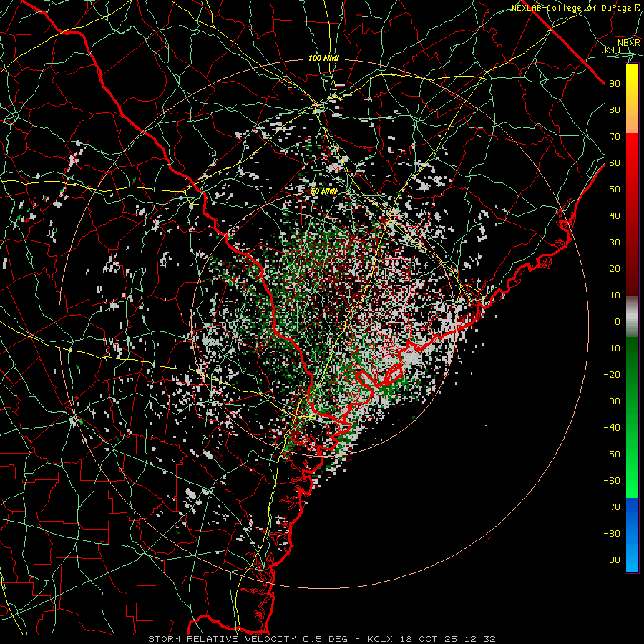Image resolution: width=644 pixels, height=644 pixels.
Task: Click the 100 NMI range ring label
Action: click(x=323, y=59)
